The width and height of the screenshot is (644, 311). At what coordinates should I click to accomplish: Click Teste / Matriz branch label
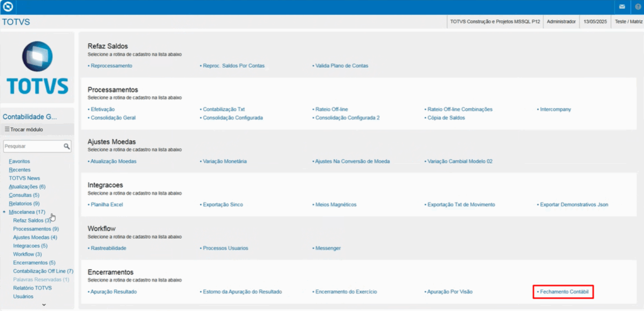[628, 22]
